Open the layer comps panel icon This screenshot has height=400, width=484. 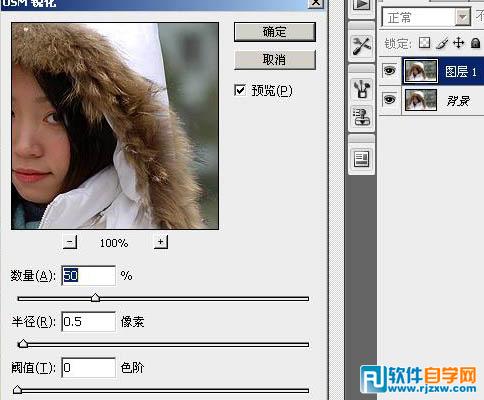point(362,159)
